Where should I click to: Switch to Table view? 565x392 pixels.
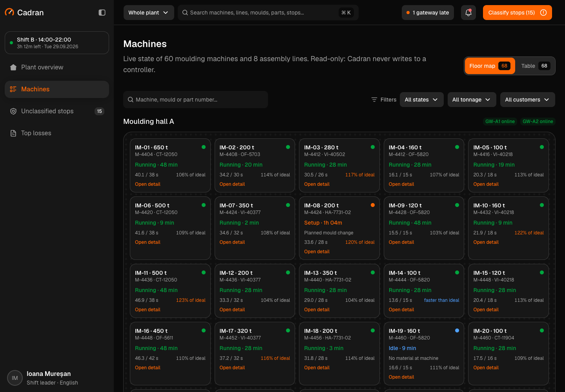[x=536, y=66]
